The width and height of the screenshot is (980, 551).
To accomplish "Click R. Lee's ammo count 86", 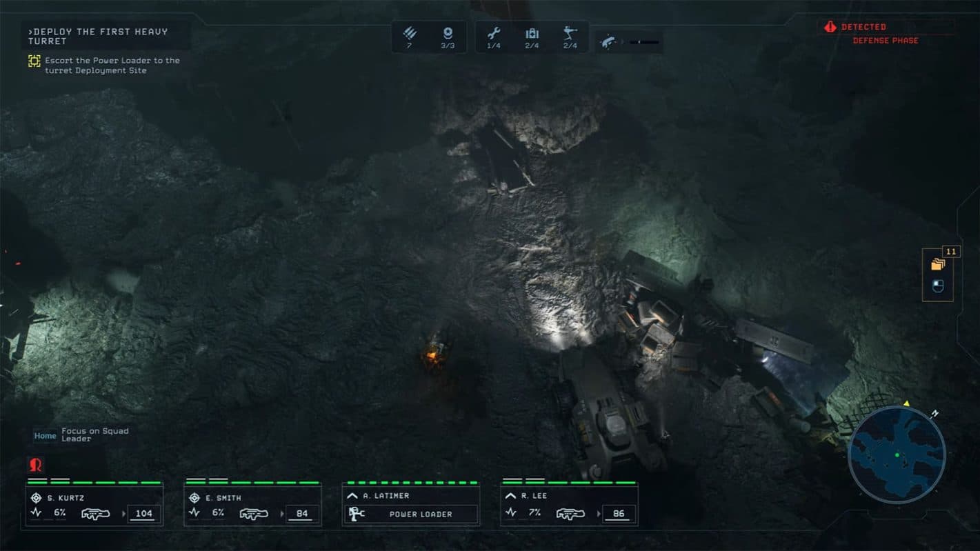I will pyautogui.click(x=618, y=514).
